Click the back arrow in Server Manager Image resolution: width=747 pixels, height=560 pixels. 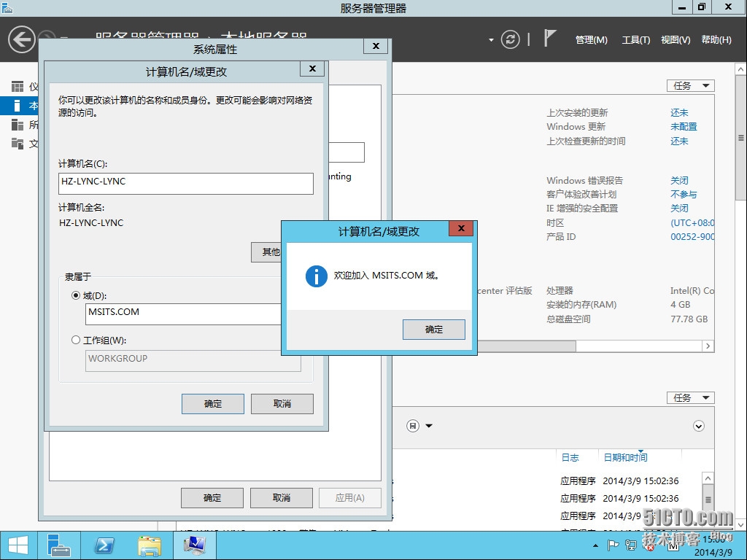[21, 39]
